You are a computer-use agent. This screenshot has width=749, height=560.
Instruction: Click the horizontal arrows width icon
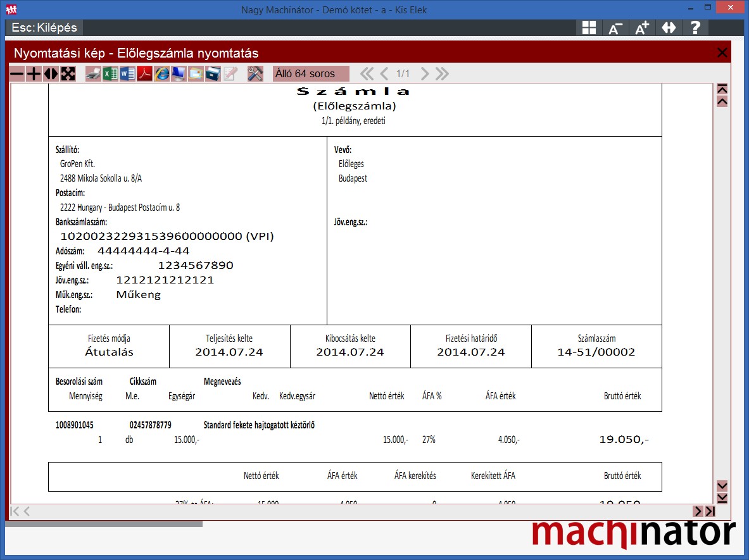click(x=669, y=28)
